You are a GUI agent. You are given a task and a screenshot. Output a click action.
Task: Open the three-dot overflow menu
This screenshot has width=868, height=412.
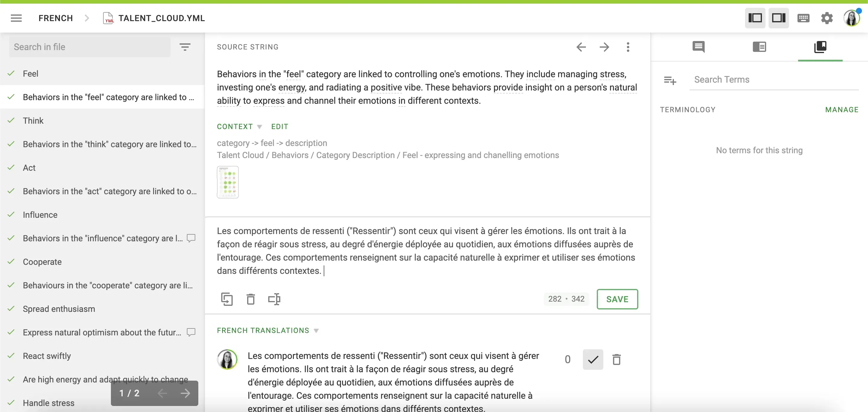click(x=628, y=47)
